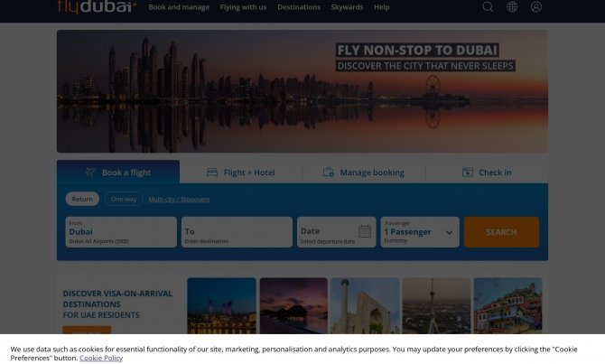Click the Manage booking calendar icon
This screenshot has height=364, width=605.
pyautogui.click(x=329, y=172)
